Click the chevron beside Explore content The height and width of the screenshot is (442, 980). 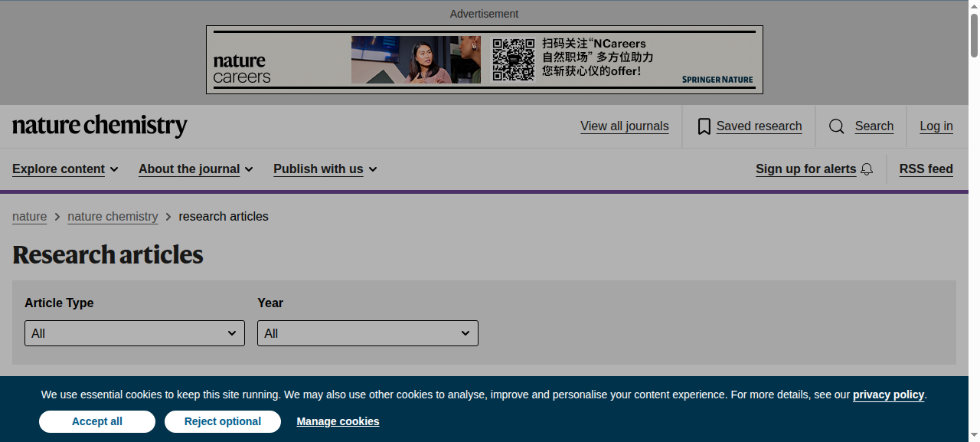tap(114, 169)
